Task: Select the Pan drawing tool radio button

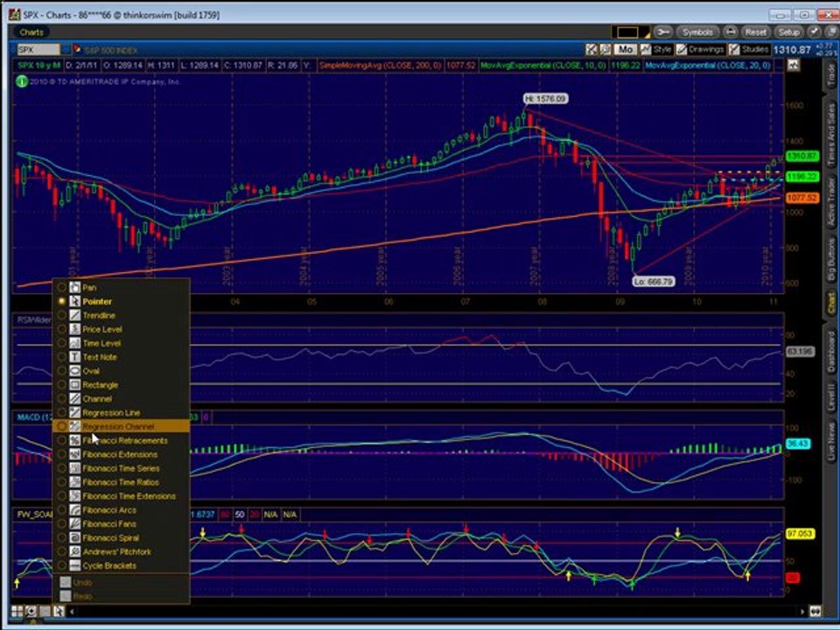Action: point(61,288)
